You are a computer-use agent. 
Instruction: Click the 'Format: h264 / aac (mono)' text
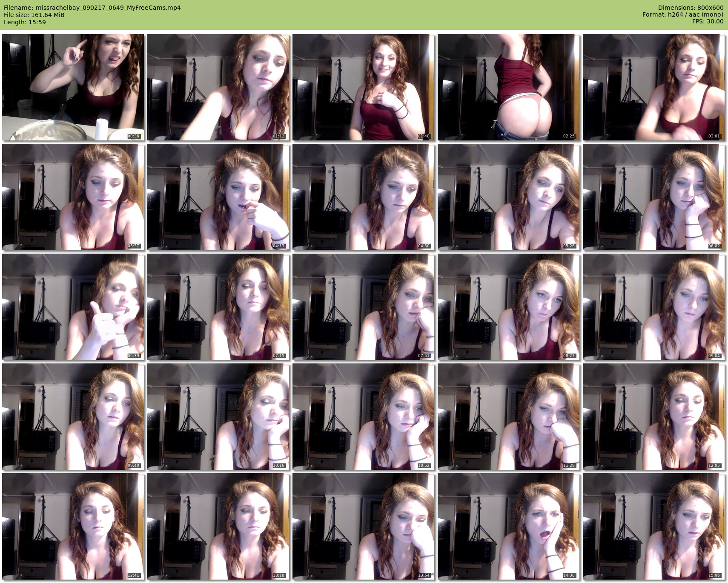pos(683,15)
